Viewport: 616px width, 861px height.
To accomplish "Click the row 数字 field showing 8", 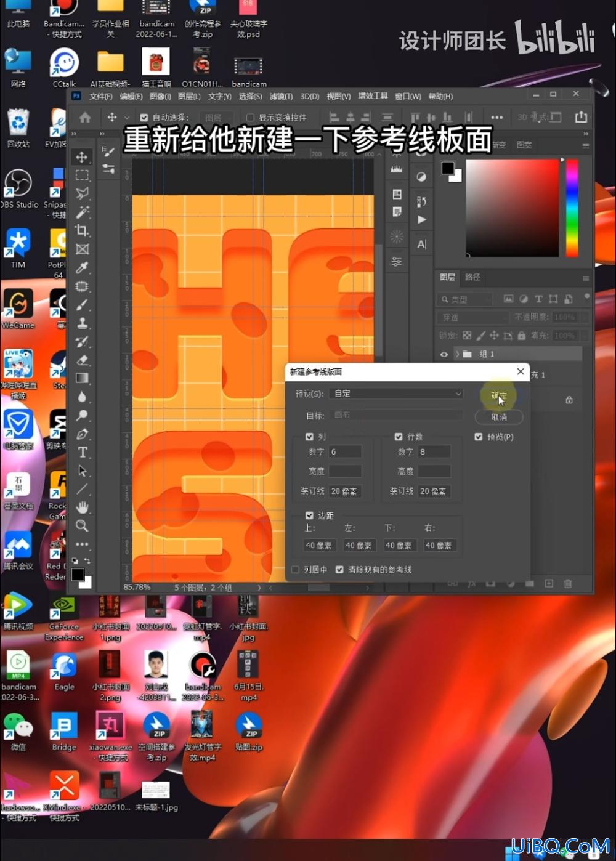I will 434,451.
